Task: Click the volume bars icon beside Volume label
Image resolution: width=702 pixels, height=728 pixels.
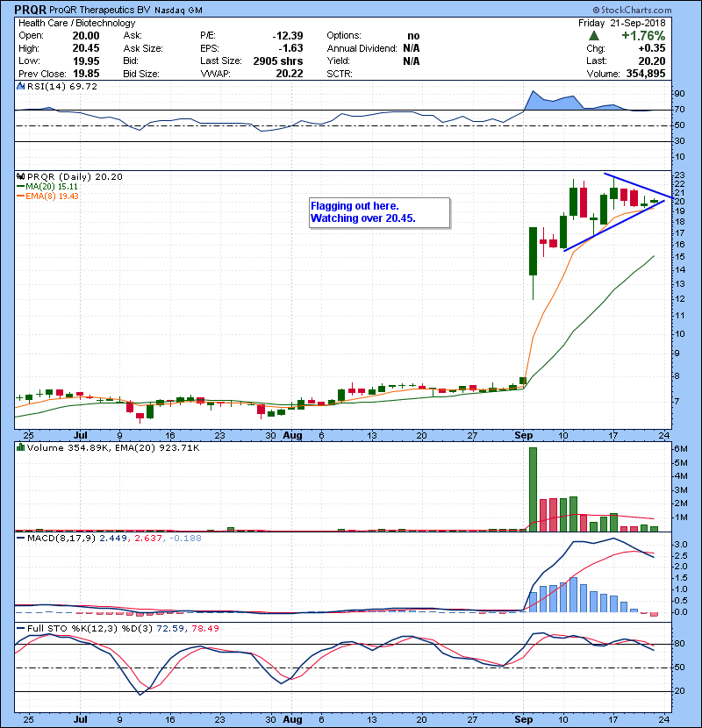Action: (21, 447)
